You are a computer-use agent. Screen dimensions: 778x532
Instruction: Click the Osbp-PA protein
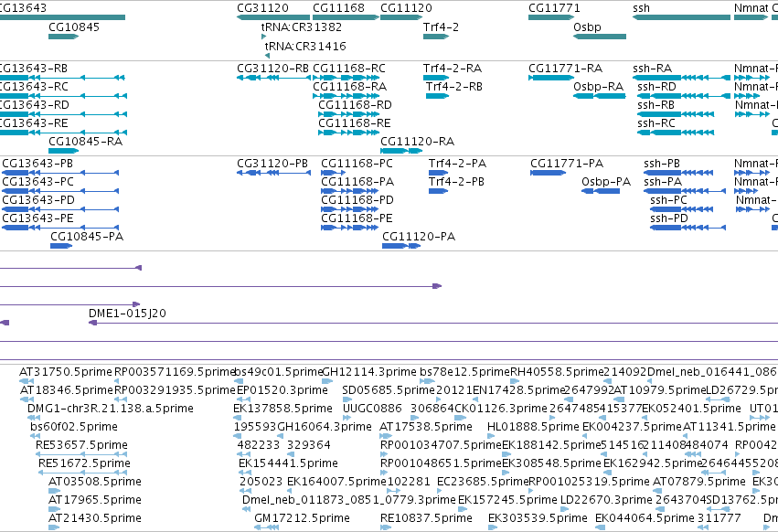(601, 191)
